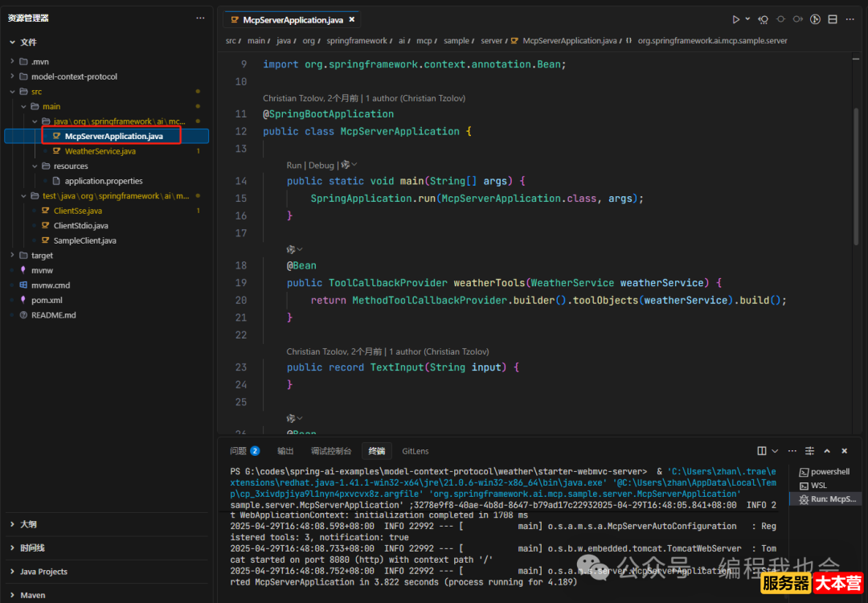The width and height of the screenshot is (868, 603).
Task: Switch to the 调试控制台 panel tab
Action: [331, 451]
